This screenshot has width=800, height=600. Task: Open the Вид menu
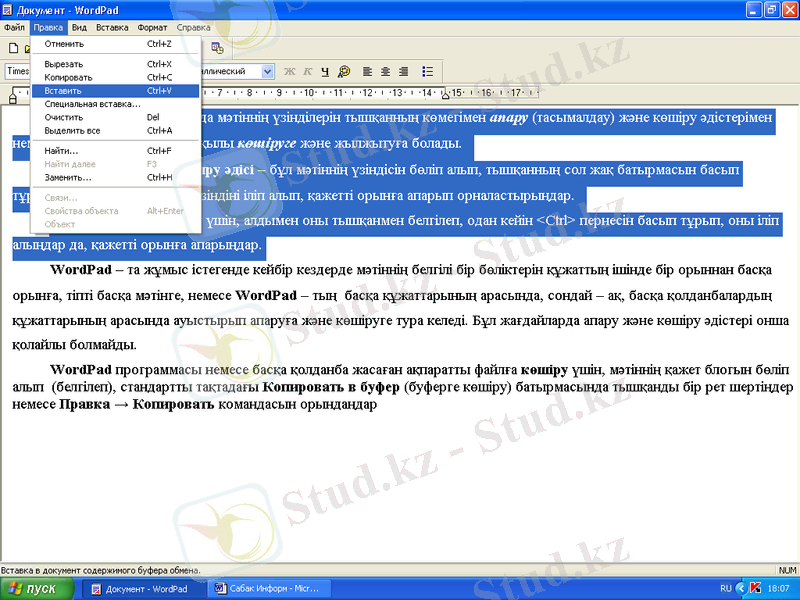pyautogui.click(x=79, y=28)
